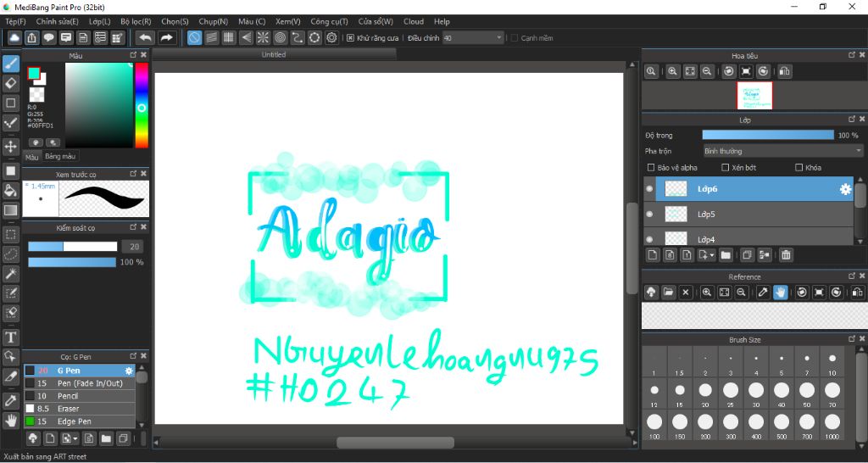Hide the Lớp5 layer visibility dot

point(649,214)
